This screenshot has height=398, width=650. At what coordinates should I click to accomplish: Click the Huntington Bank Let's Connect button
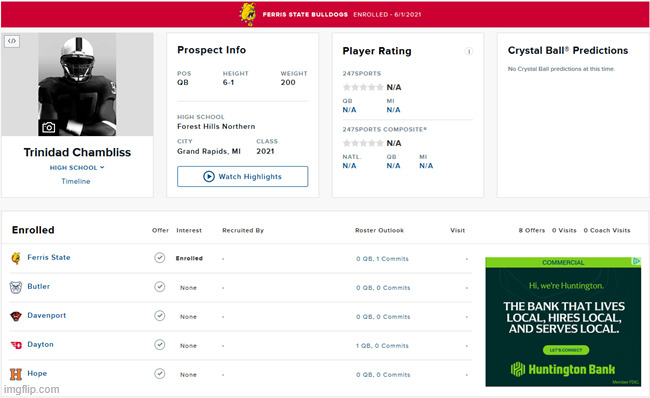coord(566,350)
